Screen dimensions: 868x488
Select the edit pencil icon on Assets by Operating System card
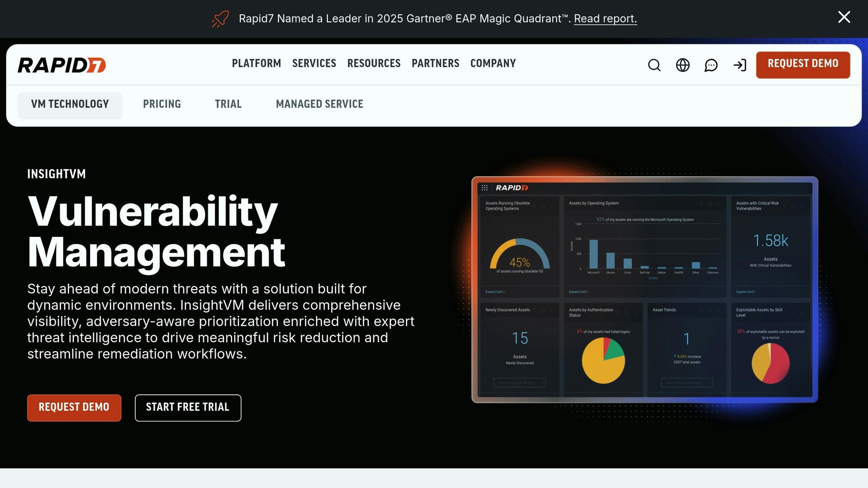[719, 203]
